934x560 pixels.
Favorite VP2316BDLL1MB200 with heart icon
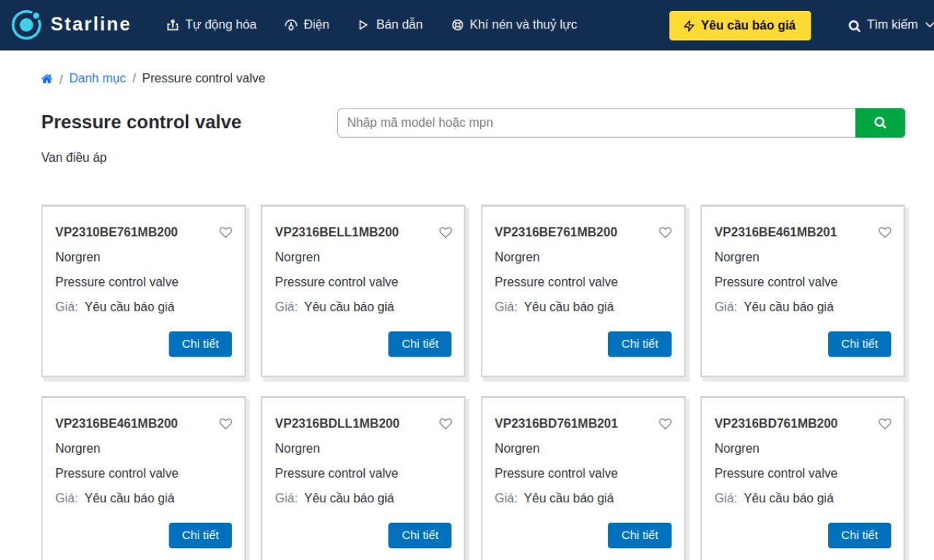(x=445, y=424)
